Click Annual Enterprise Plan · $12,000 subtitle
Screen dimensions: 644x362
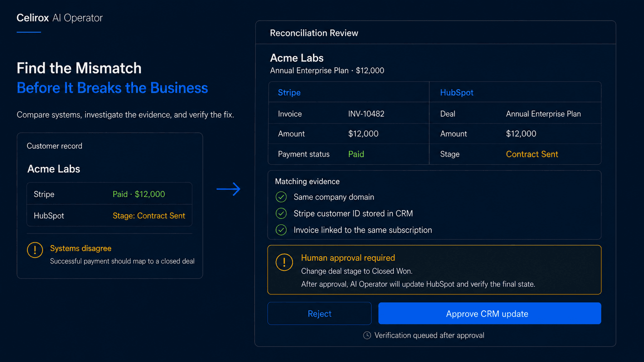pos(327,70)
